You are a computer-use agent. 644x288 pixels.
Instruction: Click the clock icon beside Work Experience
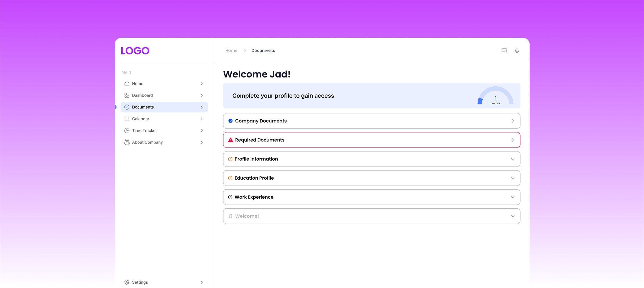point(230,197)
